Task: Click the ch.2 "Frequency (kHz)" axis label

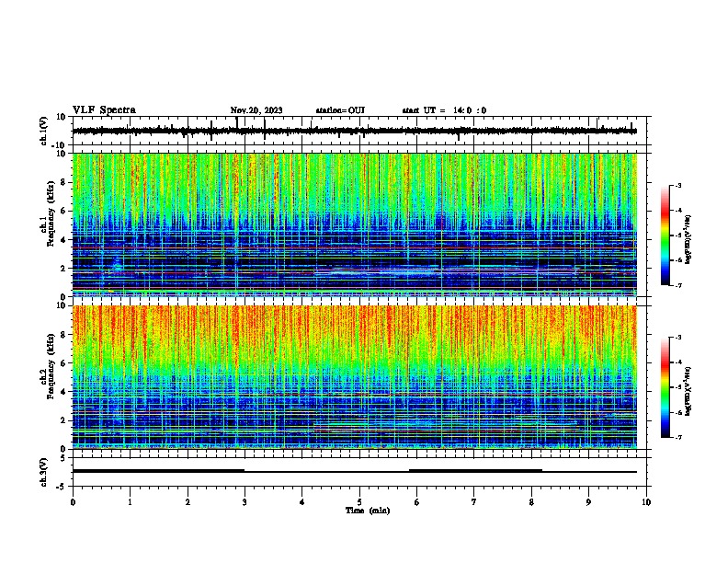Action: [x=51, y=366]
